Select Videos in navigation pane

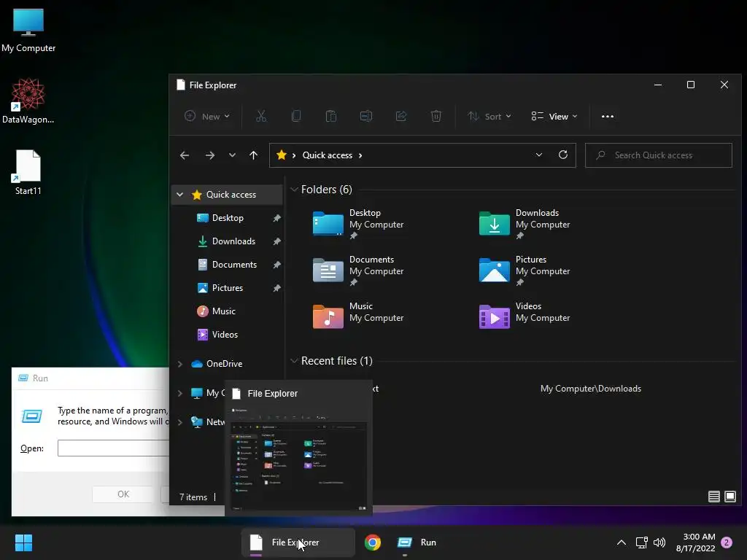tap(225, 335)
